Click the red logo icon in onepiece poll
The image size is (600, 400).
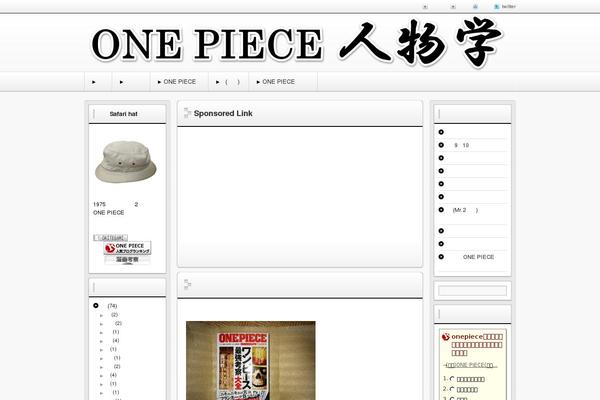(445, 337)
